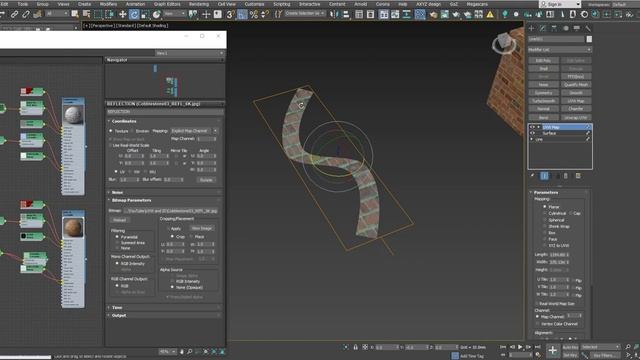Open the Mapping type dropdown
The image size is (640, 360).
pos(194,131)
